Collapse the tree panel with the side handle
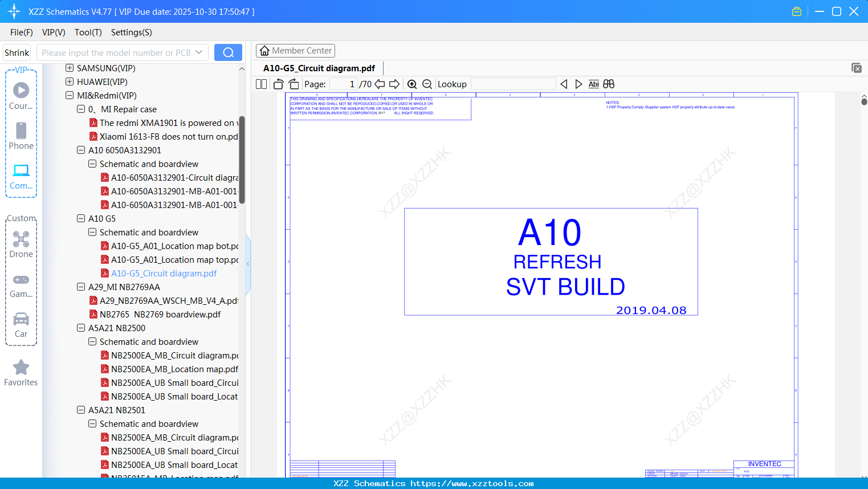868x489 pixels. pos(248,263)
